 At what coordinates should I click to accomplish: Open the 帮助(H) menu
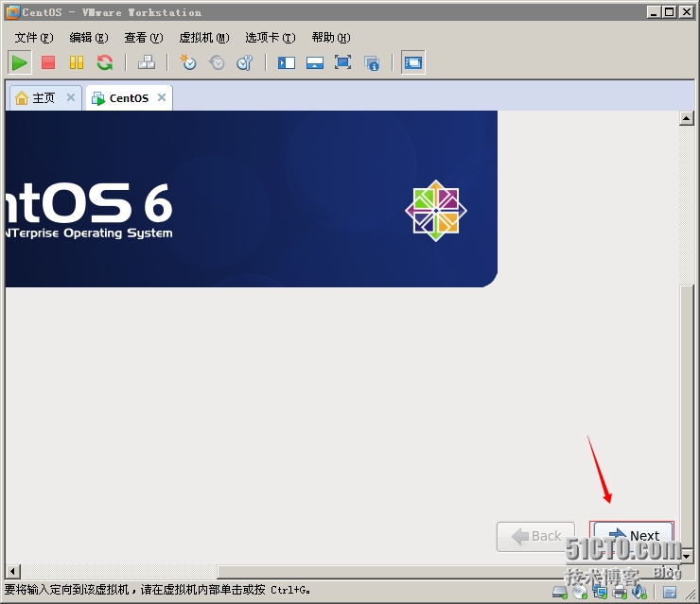[x=331, y=38]
